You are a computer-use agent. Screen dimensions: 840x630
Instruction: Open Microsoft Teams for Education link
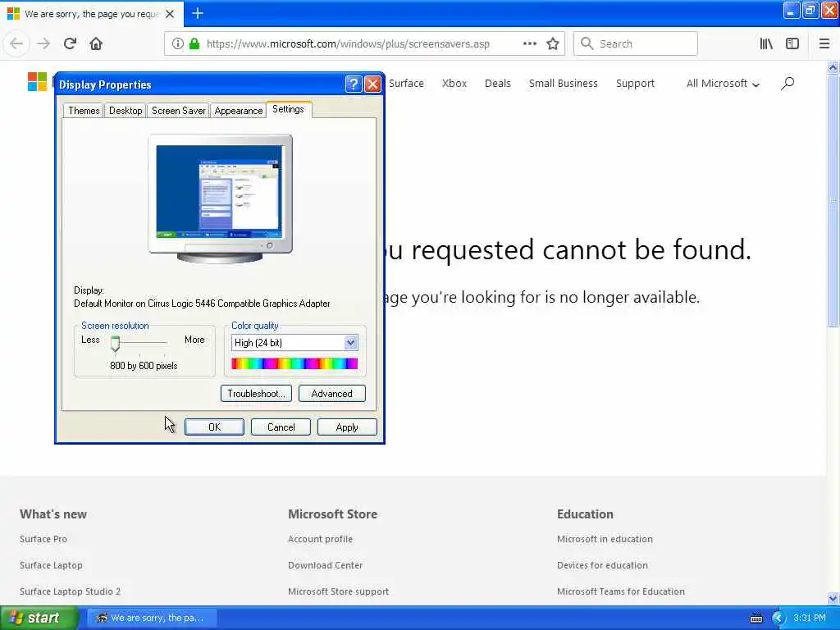[621, 591]
